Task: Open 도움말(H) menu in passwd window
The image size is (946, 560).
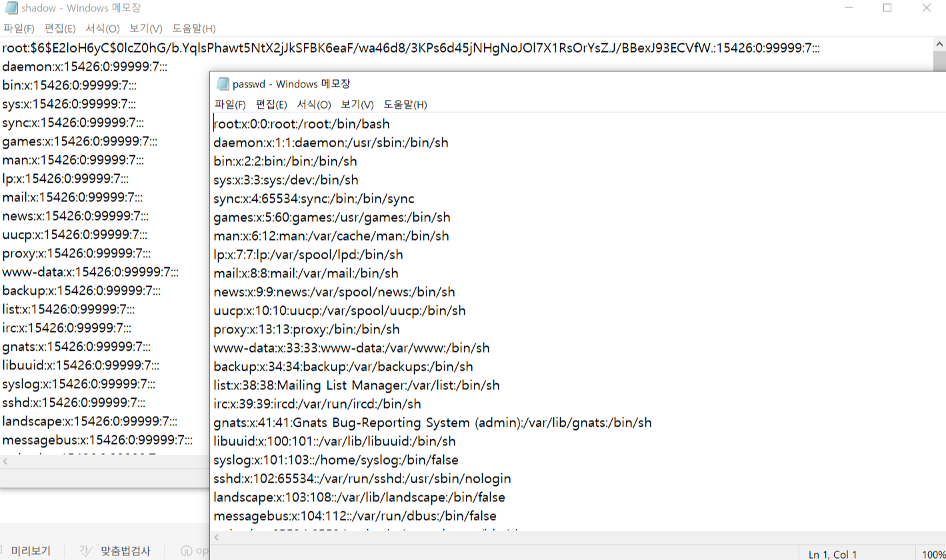Action: coord(405,105)
